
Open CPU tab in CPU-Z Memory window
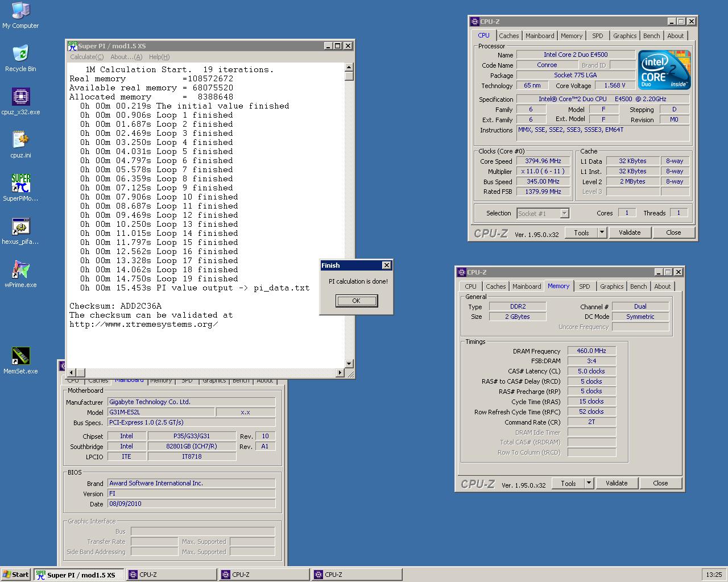(x=470, y=286)
